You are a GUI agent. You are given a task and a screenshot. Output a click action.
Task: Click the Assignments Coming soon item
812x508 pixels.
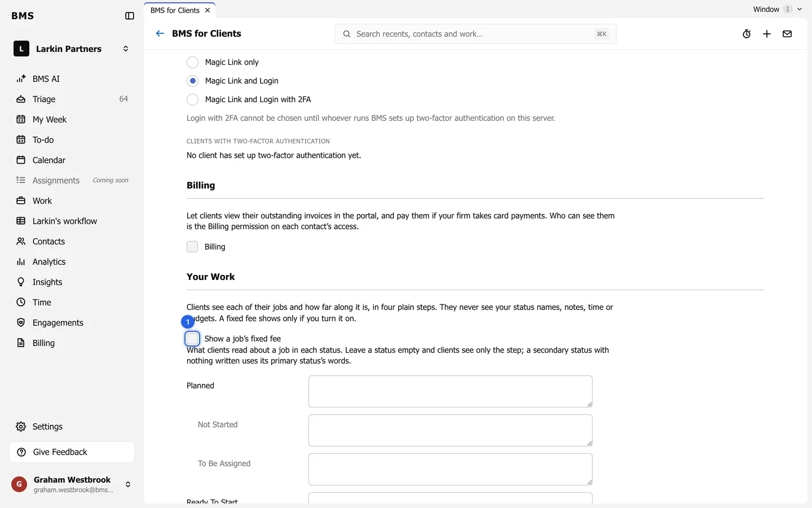[72, 180]
